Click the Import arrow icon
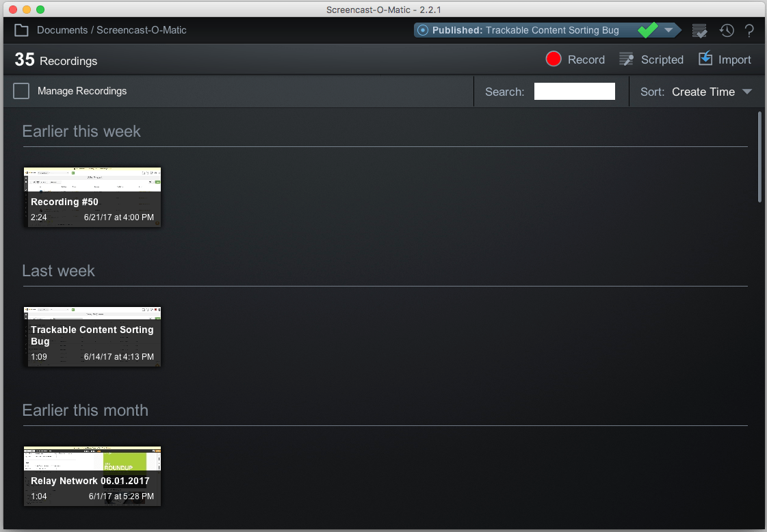Viewport: 767px width, 532px height. point(705,58)
